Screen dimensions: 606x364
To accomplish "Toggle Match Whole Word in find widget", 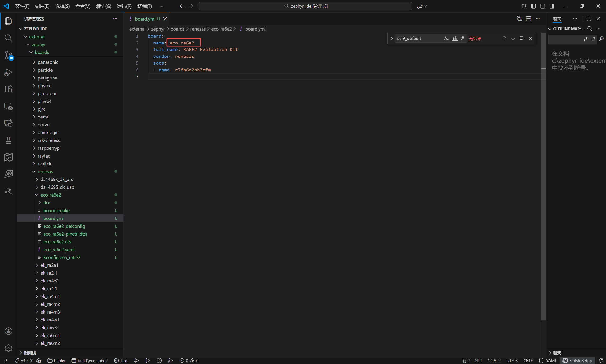I will pyautogui.click(x=455, y=39).
